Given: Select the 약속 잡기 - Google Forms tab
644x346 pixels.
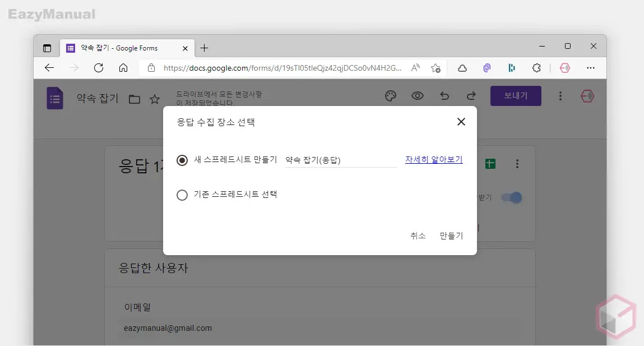Looking at the screenshot, I should (x=127, y=48).
